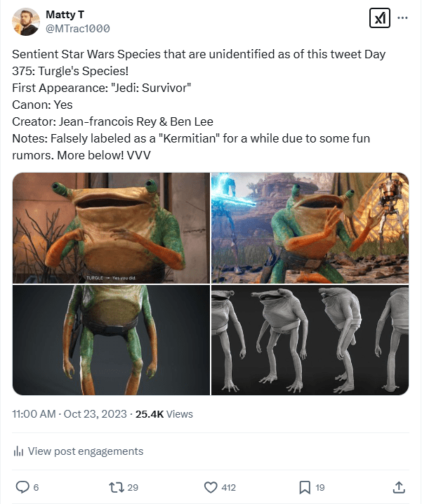Open Matty T's profile avatar

(25, 21)
